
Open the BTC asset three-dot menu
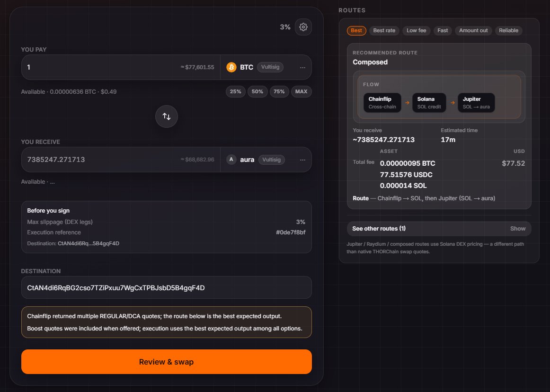click(303, 67)
